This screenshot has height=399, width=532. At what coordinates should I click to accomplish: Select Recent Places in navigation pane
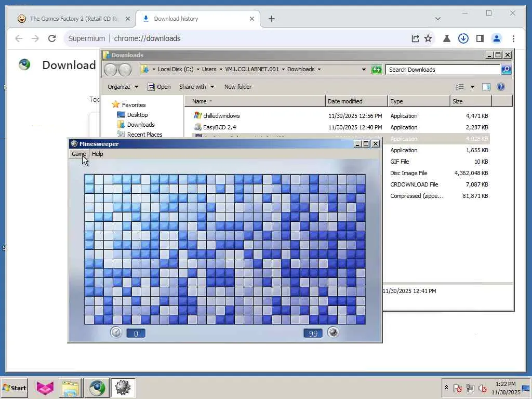(x=144, y=135)
